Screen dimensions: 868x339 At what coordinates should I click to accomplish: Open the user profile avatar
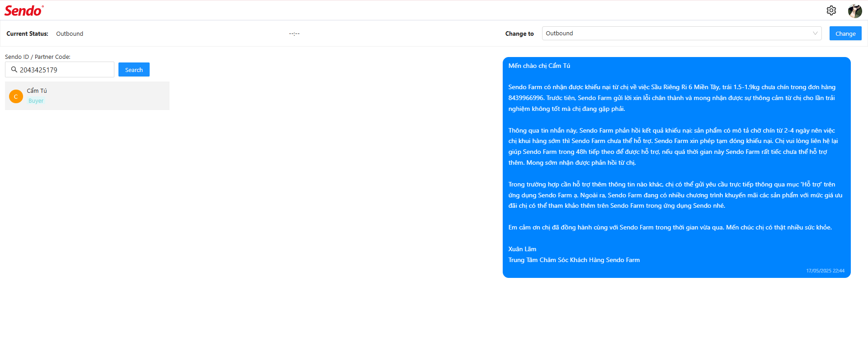[x=854, y=11]
